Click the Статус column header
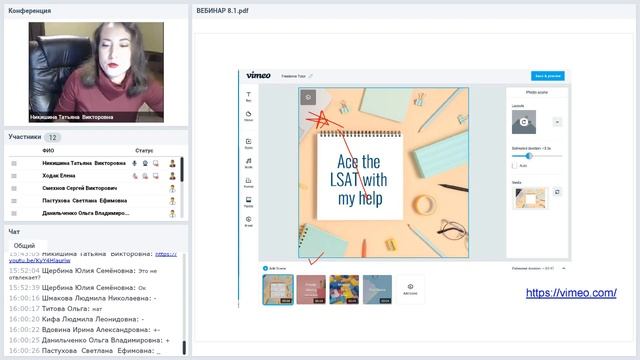The height and width of the screenshot is (360, 640). [144, 151]
